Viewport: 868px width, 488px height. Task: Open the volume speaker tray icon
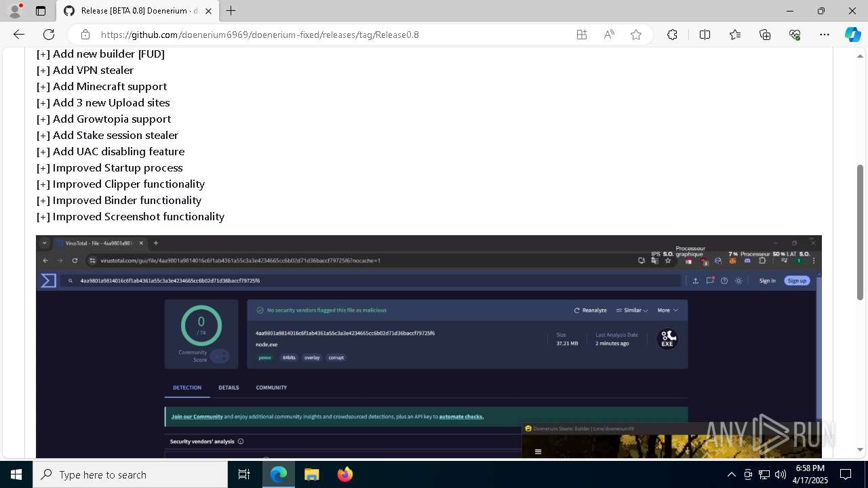click(781, 474)
